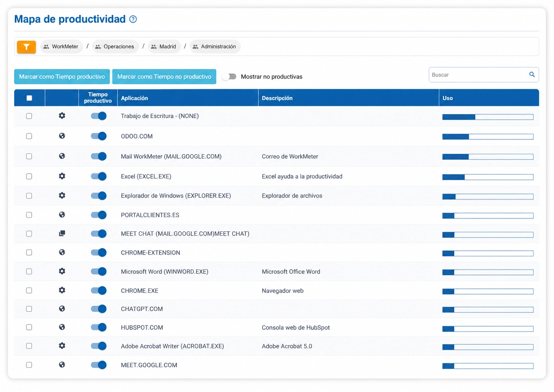Check the PORTALCLIENTES.ES row checkbox
This screenshot has width=554, height=392.
point(29,215)
